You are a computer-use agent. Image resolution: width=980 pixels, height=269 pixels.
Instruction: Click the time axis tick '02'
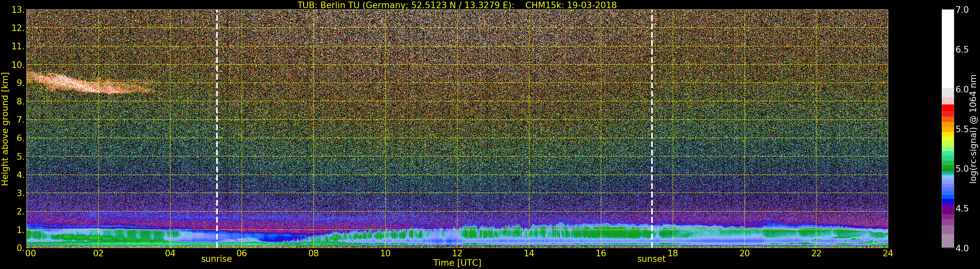(98, 253)
